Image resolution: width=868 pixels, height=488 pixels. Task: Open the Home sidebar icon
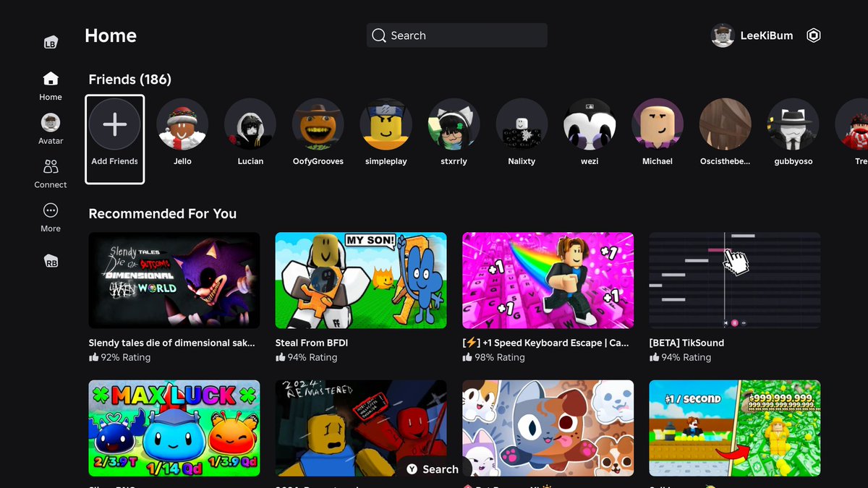(51, 79)
